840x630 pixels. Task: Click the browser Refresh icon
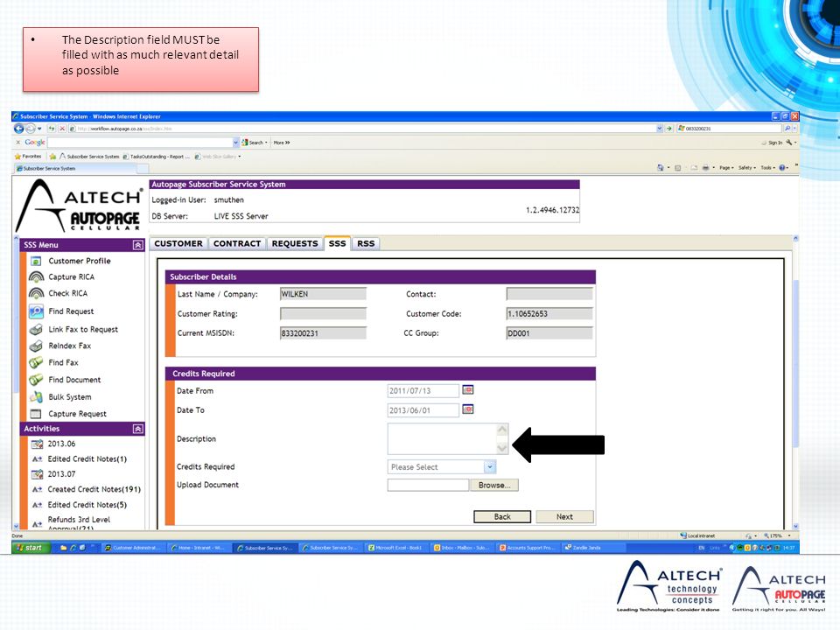pos(52,129)
